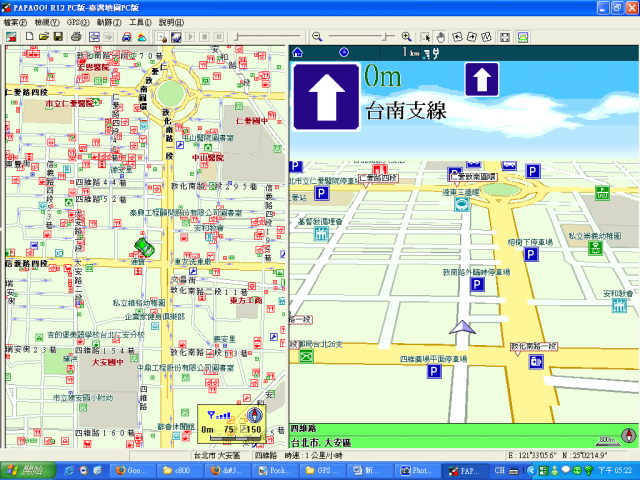Open the 說明(H) menu

point(171,22)
